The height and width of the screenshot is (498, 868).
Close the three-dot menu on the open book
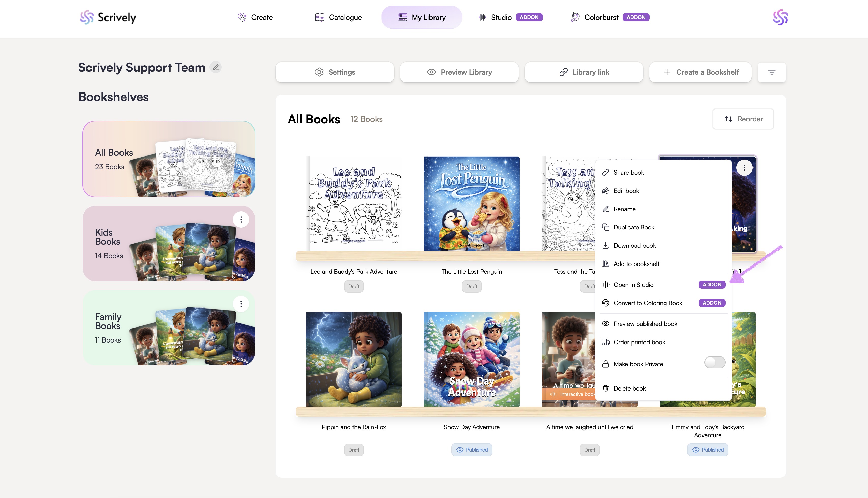point(744,168)
